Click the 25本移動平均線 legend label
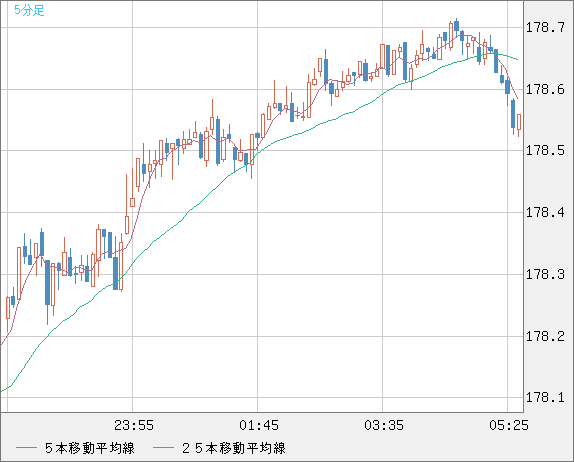Viewport: 574px width, 462px height. 234,448
